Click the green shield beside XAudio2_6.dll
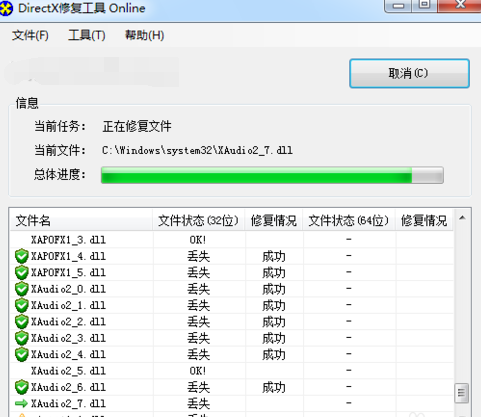Screen dimensions: 481x417 (x=22, y=387)
